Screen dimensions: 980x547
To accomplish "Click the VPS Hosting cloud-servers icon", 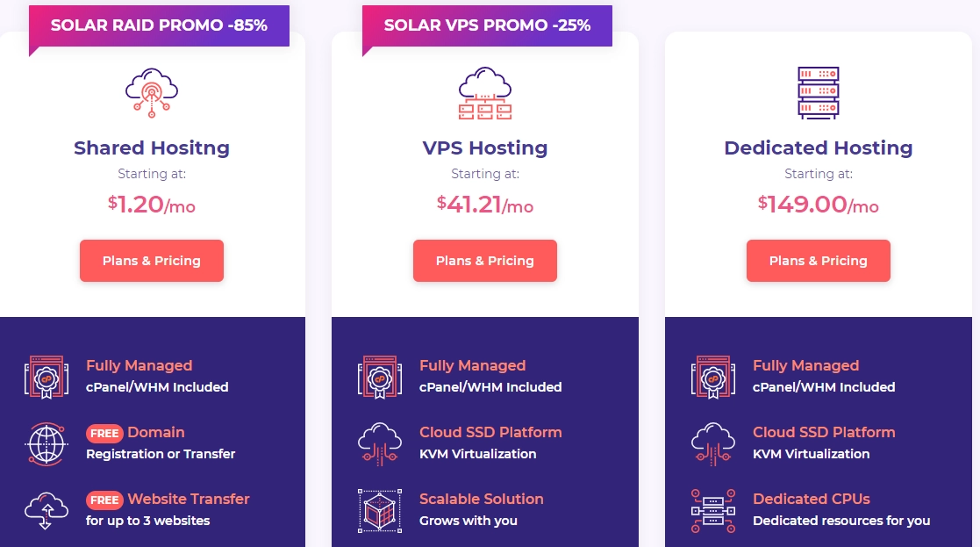I will (485, 93).
